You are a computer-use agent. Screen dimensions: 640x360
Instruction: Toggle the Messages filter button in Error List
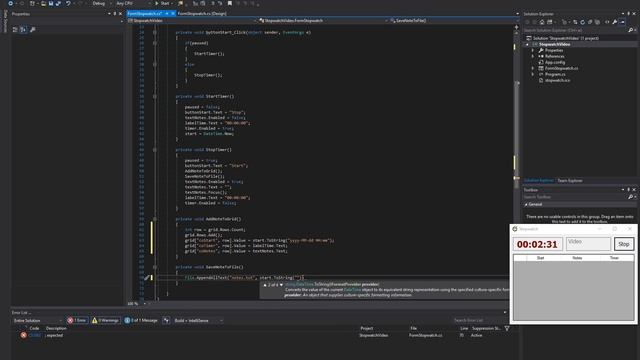141,320
